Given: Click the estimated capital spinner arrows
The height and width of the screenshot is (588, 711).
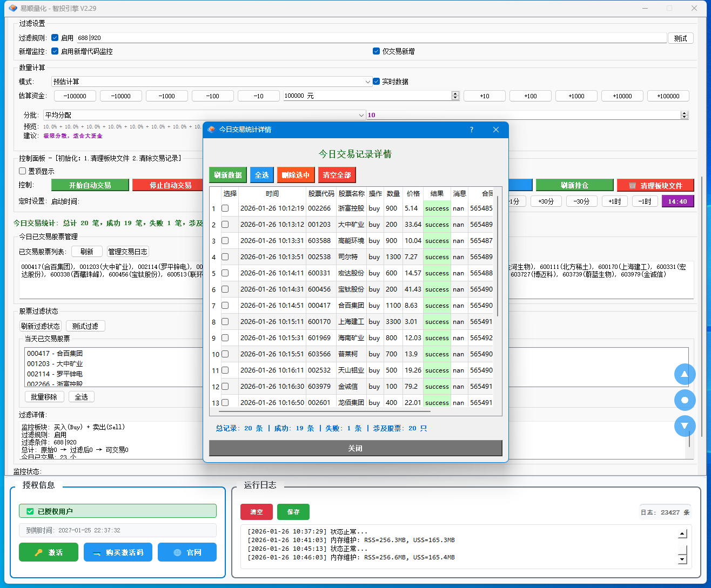Looking at the screenshot, I should (x=455, y=96).
